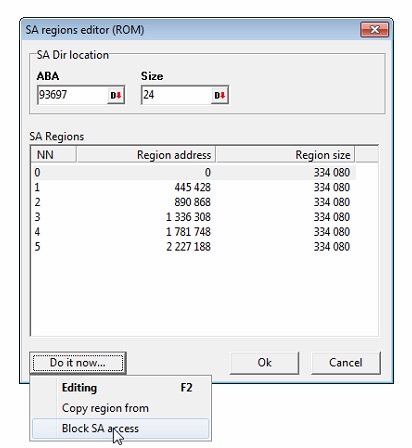
Task: Click the Cancel button
Action: pos(346,363)
